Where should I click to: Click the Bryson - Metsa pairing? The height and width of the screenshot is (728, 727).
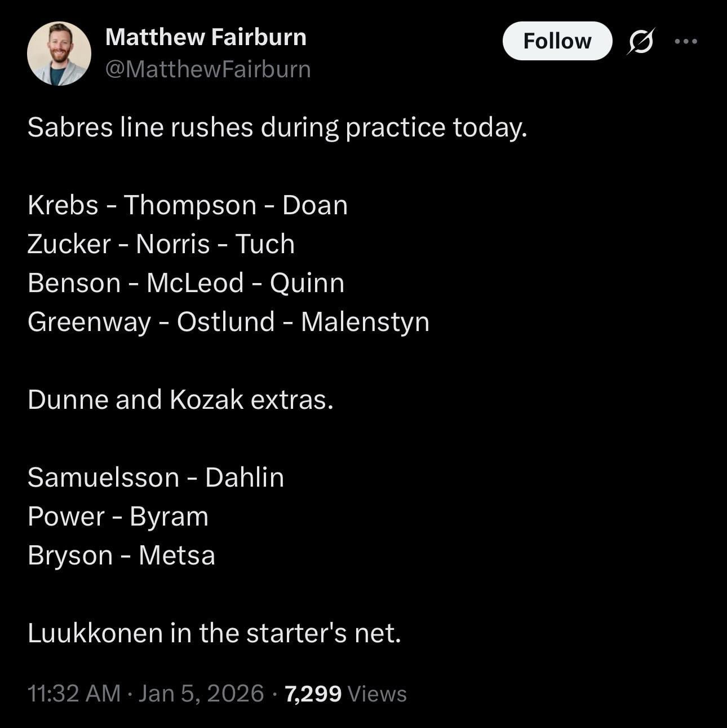tap(121, 555)
